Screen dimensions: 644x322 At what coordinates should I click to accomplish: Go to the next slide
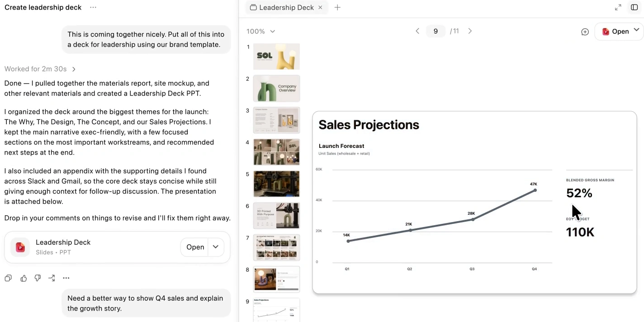[x=470, y=31]
